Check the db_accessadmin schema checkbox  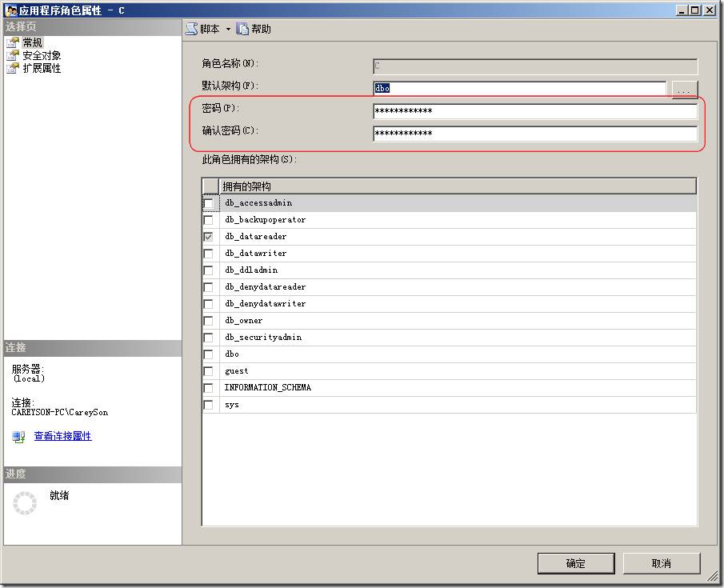208,203
